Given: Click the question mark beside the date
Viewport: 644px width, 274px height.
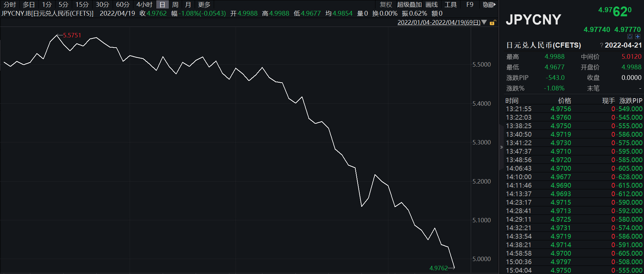Looking at the screenshot, I should coord(601,46).
